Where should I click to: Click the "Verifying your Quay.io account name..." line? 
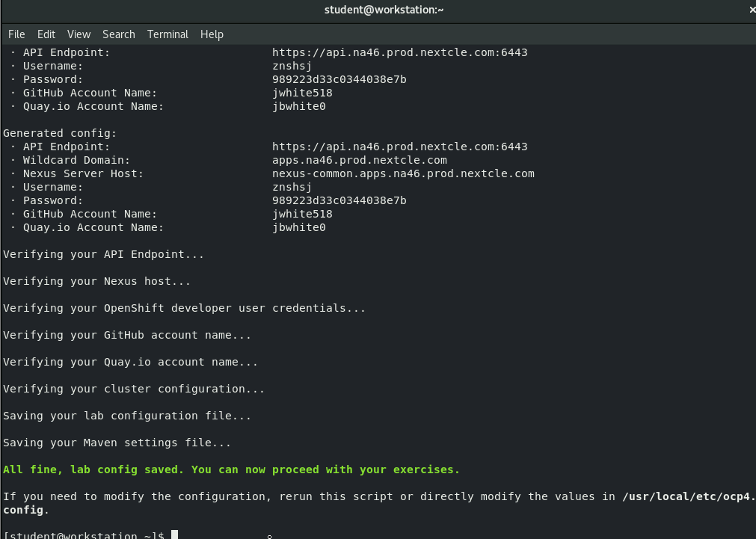coord(130,362)
